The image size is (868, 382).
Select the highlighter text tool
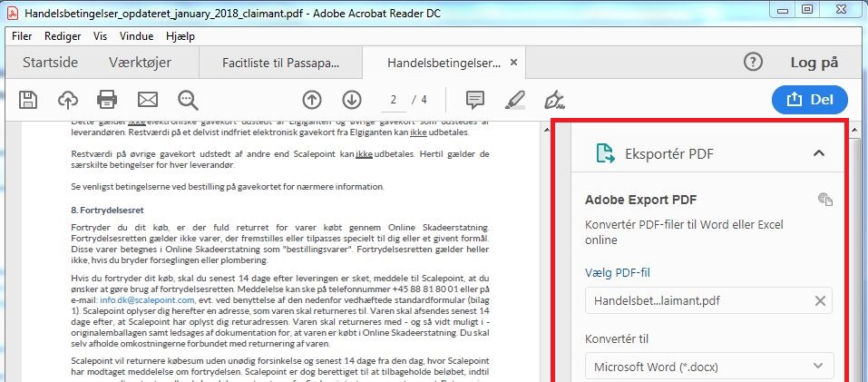coord(515,100)
